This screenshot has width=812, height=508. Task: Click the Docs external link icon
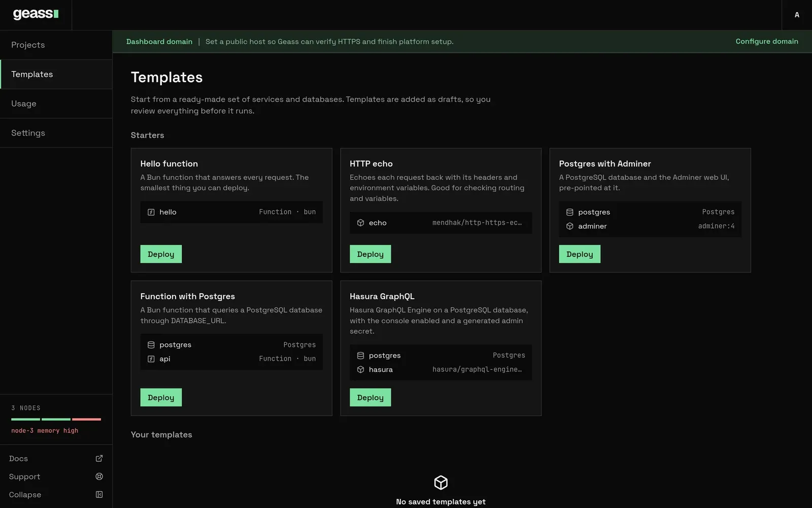point(99,459)
